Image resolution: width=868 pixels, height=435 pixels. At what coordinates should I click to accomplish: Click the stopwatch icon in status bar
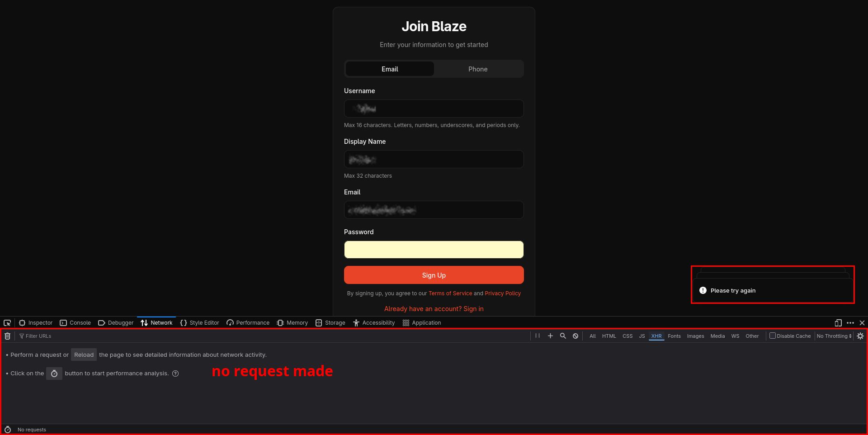(8, 430)
